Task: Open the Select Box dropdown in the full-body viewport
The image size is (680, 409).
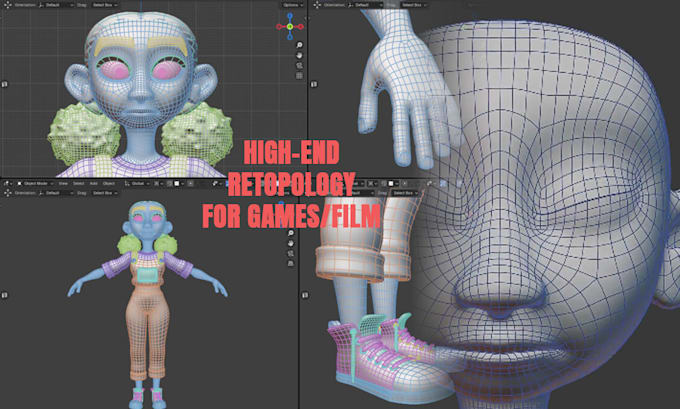Action: pos(105,193)
